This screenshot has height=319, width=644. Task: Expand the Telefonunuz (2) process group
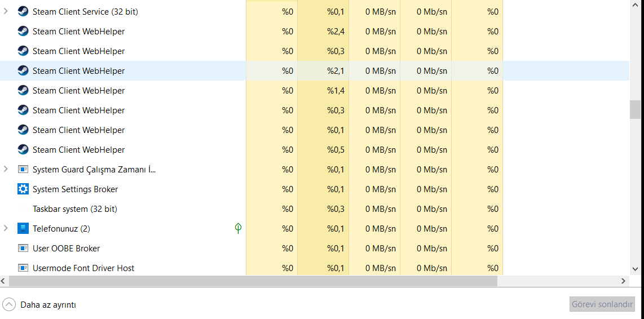(x=5, y=228)
